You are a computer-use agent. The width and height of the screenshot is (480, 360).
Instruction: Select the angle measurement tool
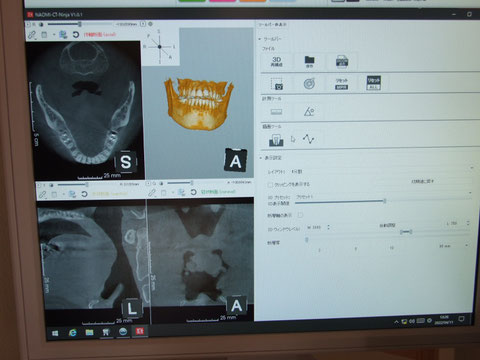(309, 111)
